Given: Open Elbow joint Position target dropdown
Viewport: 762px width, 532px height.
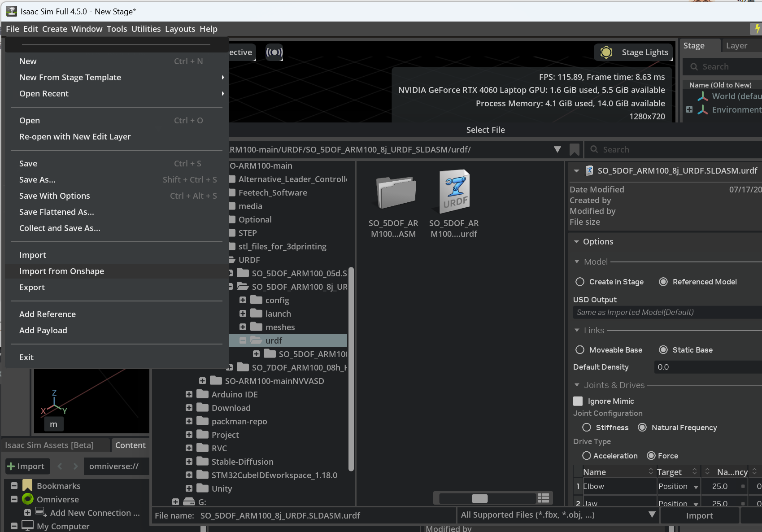Looking at the screenshot, I should click(696, 487).
